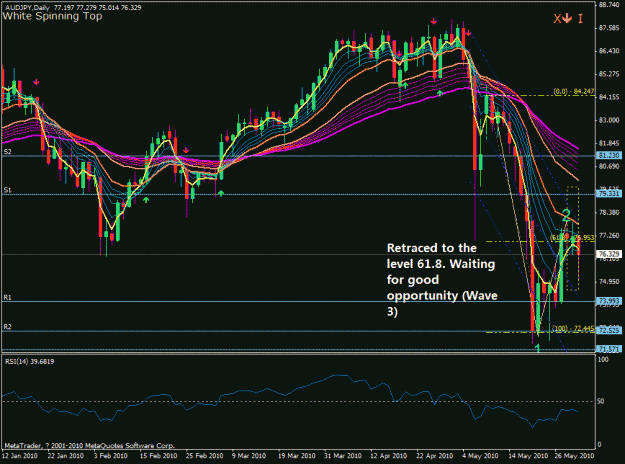Click the 31 Mar 2010 date label
The image size is (625, 464).
(343, 455)
